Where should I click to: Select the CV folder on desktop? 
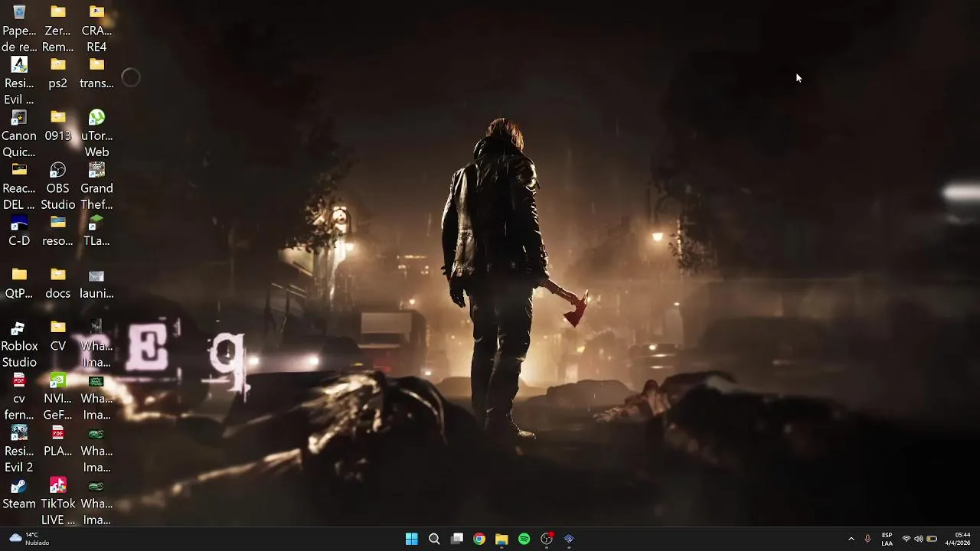coord(58,337)
